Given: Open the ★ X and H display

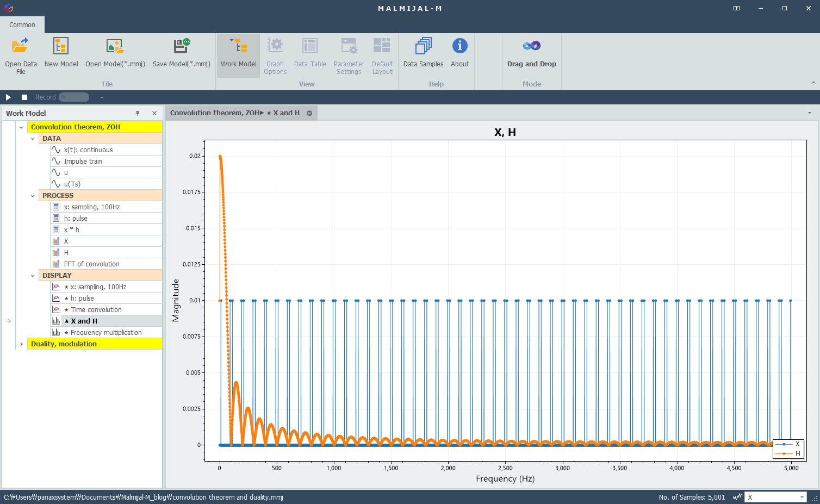Looking at the screenshot, I should point(106,321).
